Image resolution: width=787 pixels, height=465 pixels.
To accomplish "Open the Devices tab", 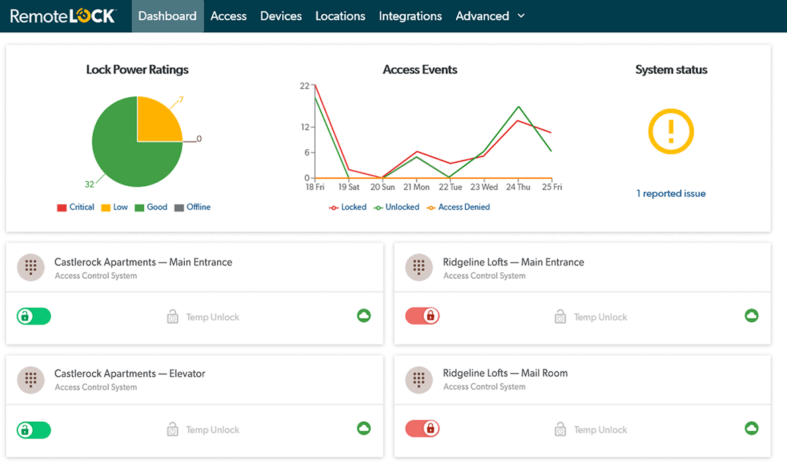I will [281, 16].
